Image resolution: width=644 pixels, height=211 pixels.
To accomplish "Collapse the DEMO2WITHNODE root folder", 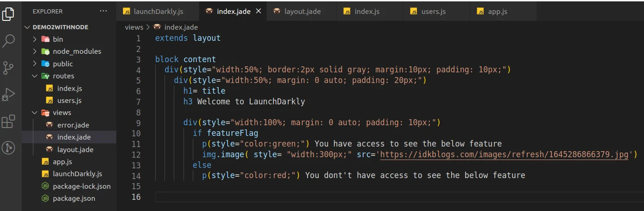I will (28, 27).
